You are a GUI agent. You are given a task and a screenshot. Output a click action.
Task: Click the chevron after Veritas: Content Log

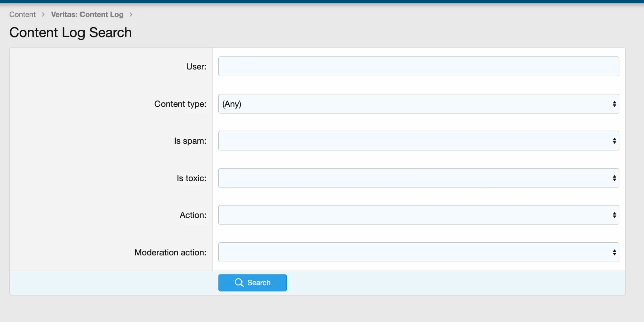(131, 14)
